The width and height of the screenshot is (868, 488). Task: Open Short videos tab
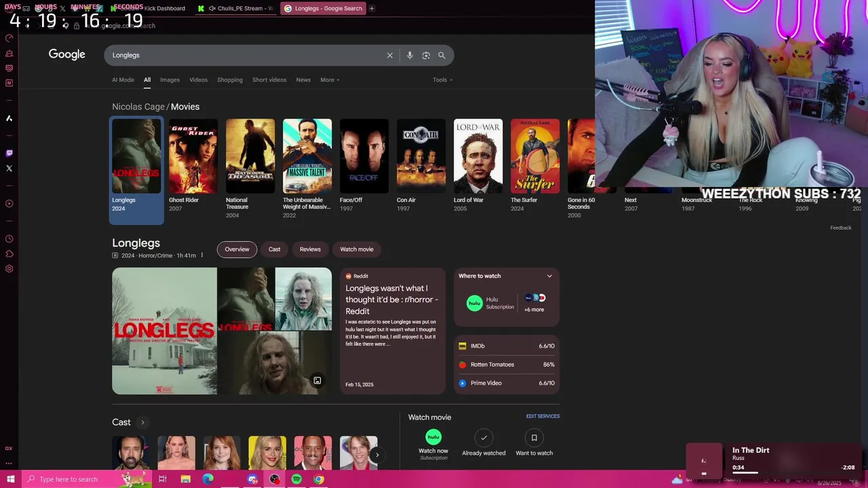[x=269, y=80]
